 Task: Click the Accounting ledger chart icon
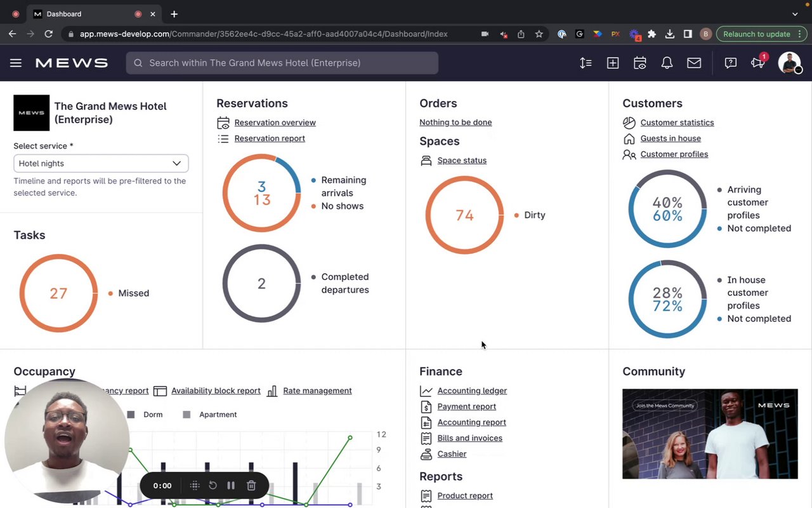[x=426, y=391]
